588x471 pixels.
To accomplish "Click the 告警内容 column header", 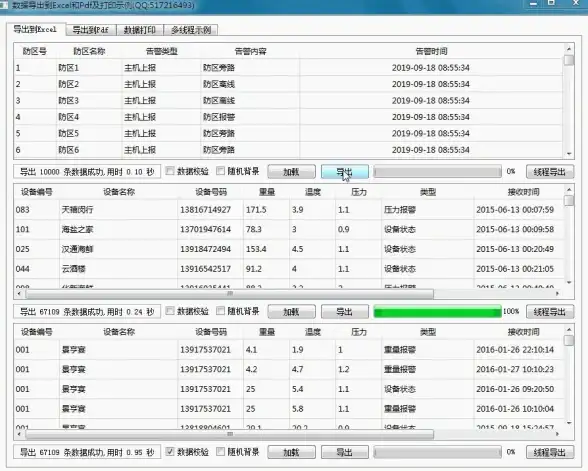I will tap(250, 51).
